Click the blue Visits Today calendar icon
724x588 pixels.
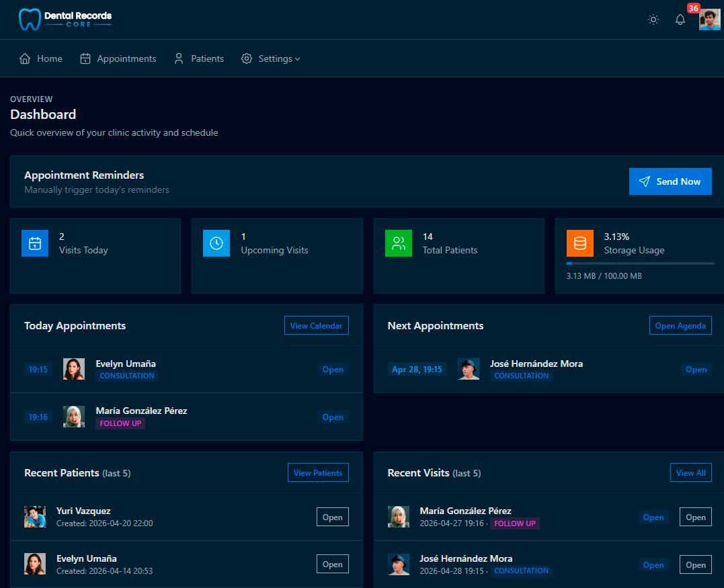click(35, 243)
